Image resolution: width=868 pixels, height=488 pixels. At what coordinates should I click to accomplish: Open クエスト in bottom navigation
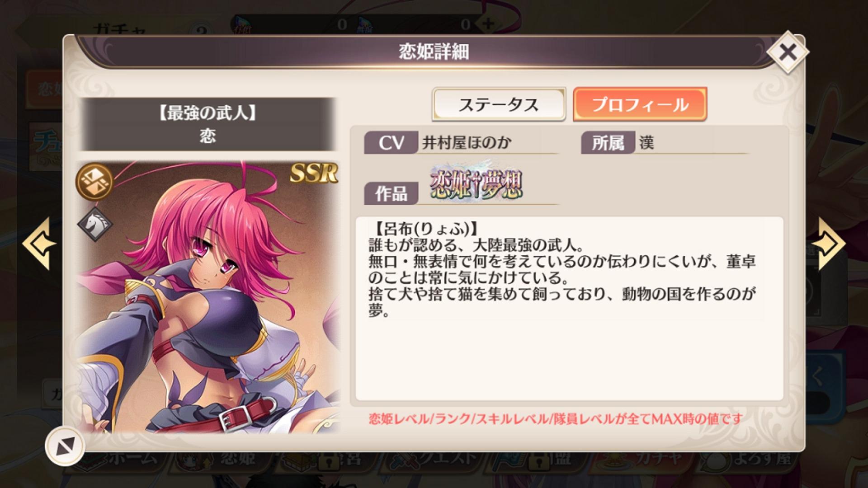(435, 459)
